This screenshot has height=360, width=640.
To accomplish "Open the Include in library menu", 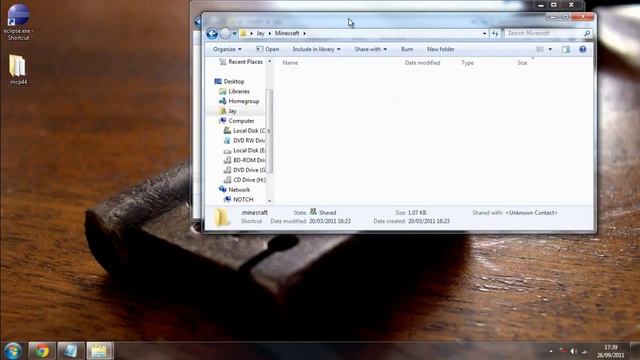I will (316, 49).
